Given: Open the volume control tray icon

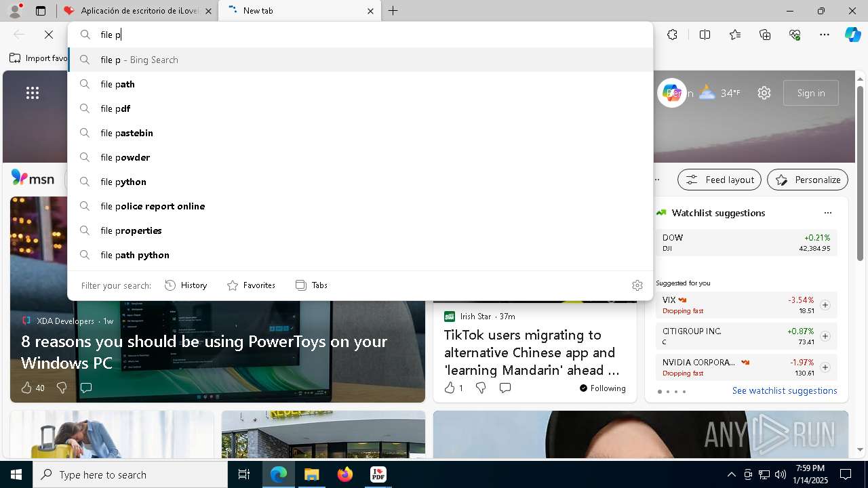Looking at the screenshot, I should point(781,474).
